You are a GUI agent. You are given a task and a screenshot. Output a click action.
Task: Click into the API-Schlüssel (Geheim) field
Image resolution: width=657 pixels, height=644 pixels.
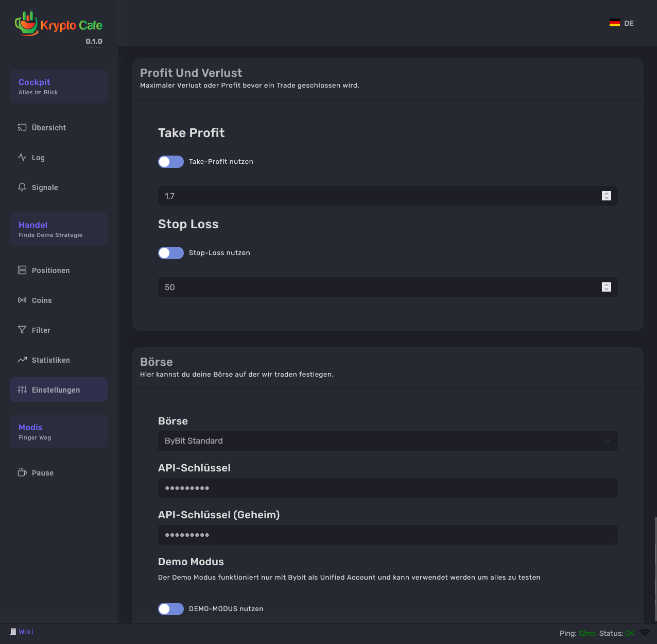[x=387, y=535]
